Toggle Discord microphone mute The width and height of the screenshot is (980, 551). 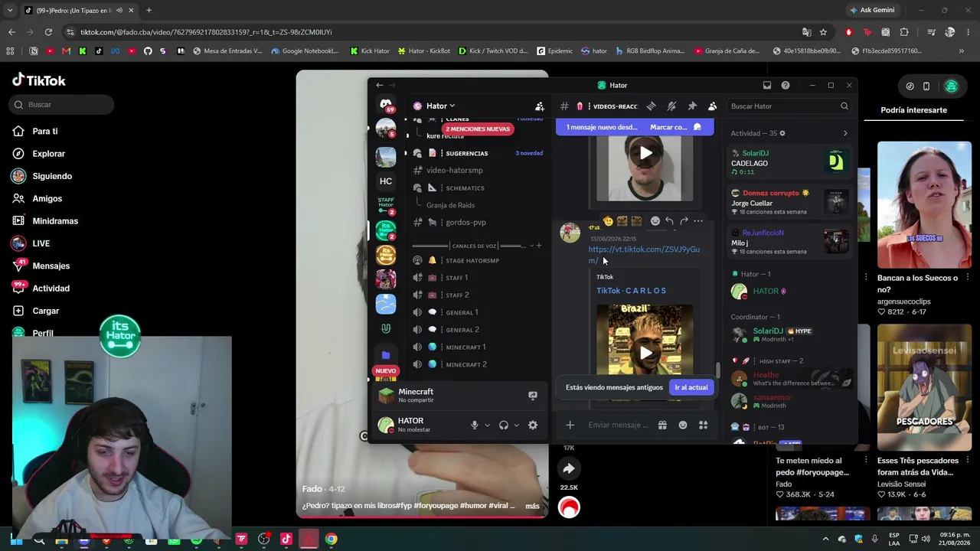click(475, 425)
